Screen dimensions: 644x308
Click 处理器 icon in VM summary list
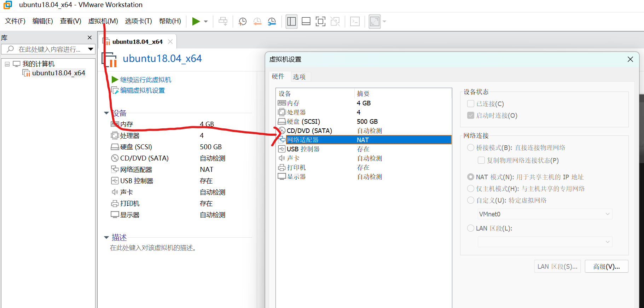click(115, 135)
